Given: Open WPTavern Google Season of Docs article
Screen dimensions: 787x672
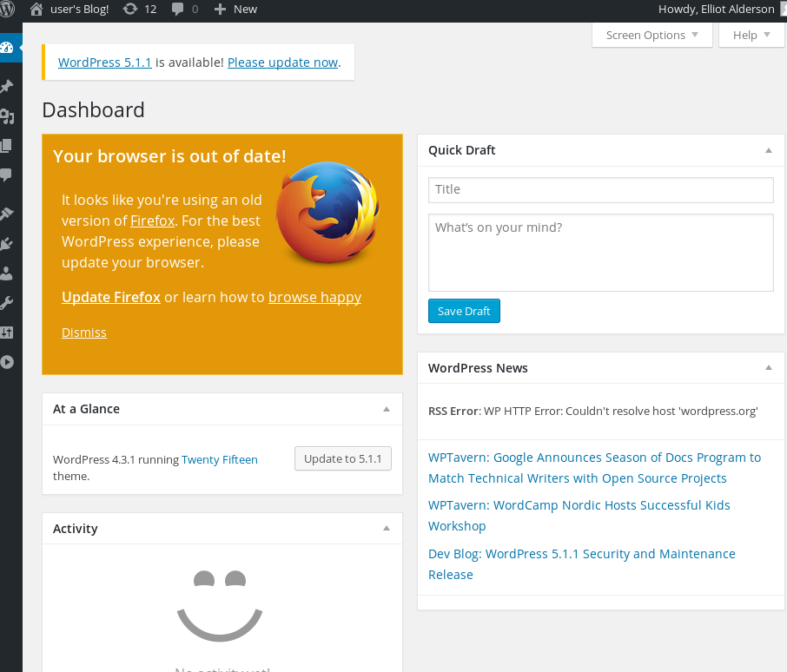Looking at the screenshot, I should coord(595,468).
